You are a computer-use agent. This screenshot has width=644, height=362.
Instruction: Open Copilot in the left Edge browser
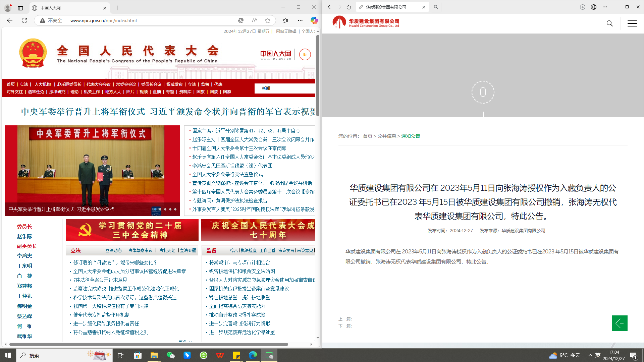pos(314,20)
